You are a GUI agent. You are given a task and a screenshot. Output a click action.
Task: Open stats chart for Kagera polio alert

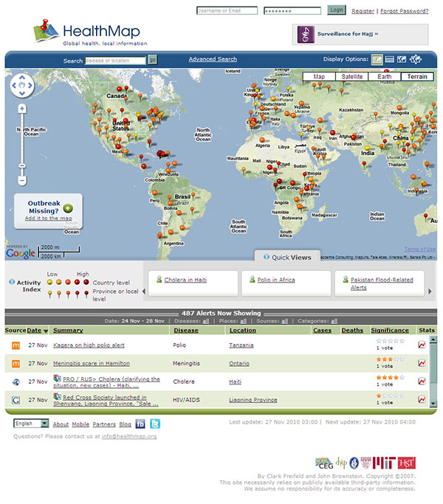click(422, 345)
